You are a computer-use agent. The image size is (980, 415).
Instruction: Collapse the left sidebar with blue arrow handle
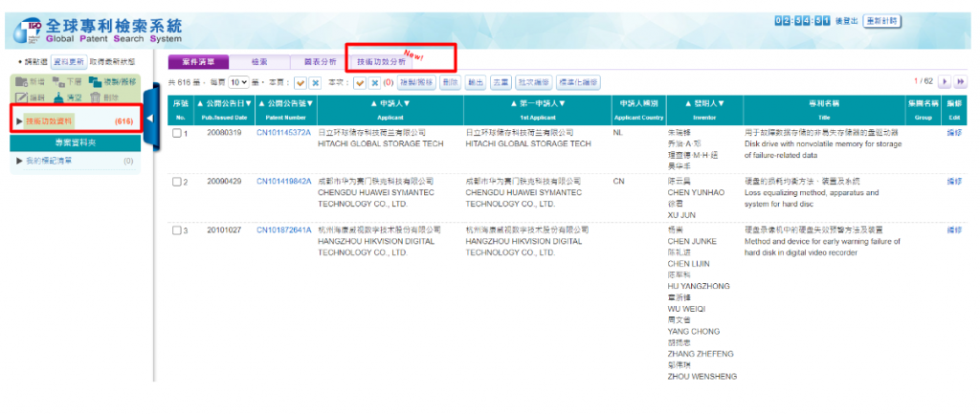150,119
